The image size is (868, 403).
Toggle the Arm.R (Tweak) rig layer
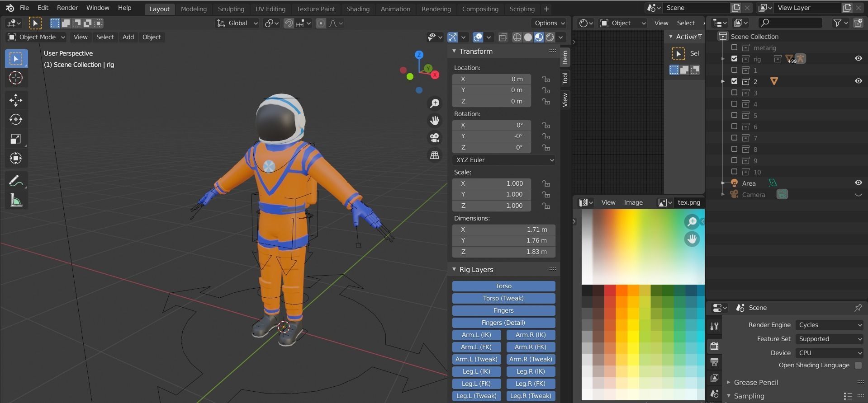(x=531, y=359)
